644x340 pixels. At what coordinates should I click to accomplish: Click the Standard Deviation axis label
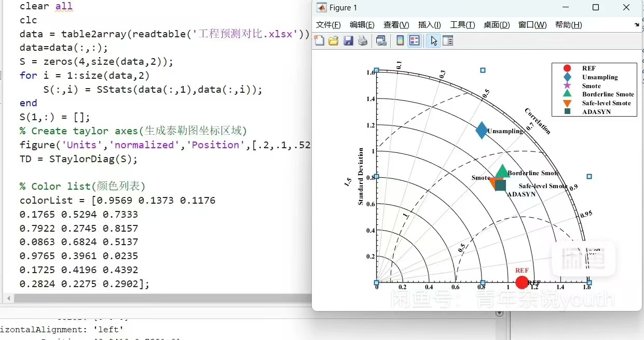point(361,177)
